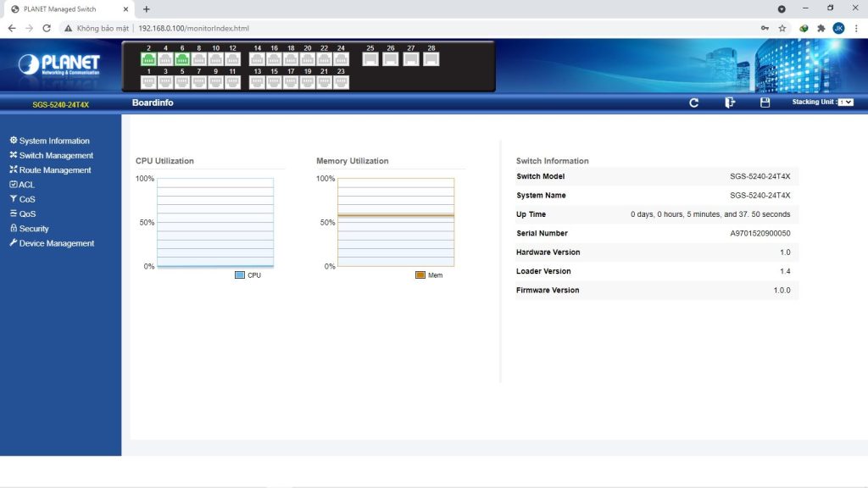The width and height of the screenshot is (868, 488).
Task: Open the Stacking Unit dropdown
Action: [845, 103]
